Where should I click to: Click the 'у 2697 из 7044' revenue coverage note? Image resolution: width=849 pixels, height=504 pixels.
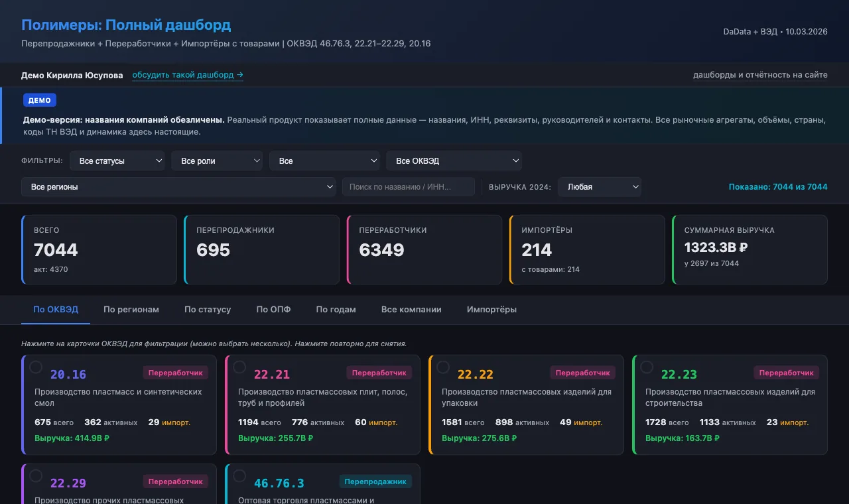coord(712,263)
